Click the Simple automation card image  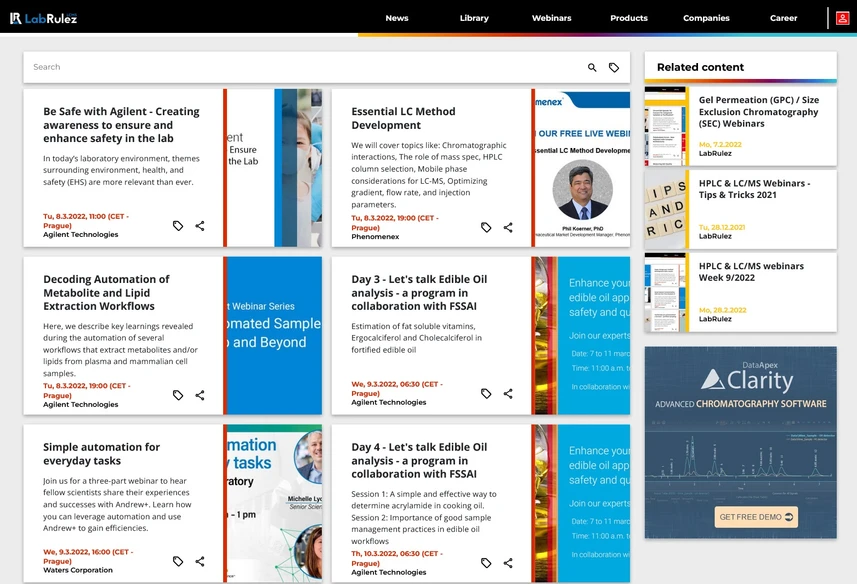(x=274, y=503)
